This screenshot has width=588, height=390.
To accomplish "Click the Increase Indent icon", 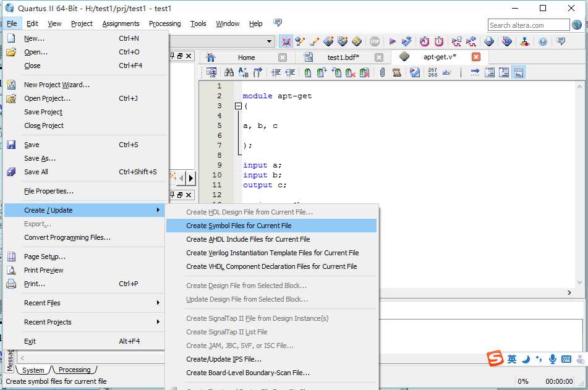I will [x=276, y=72].
